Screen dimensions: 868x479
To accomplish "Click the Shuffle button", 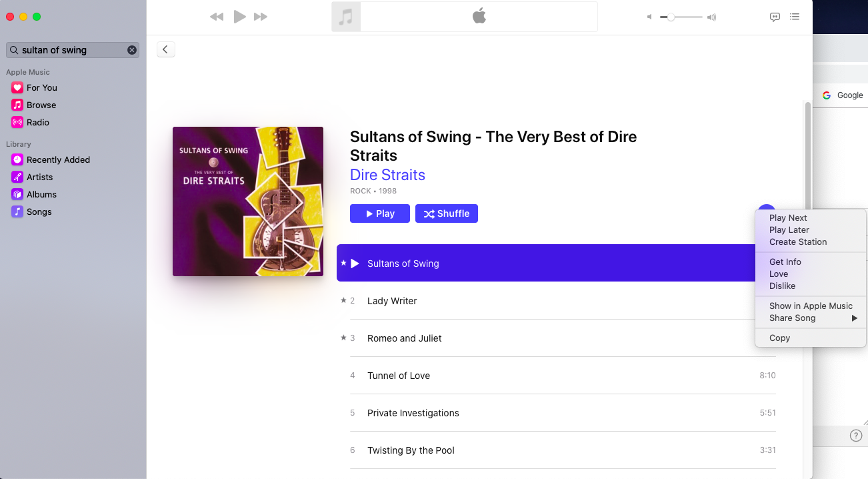I will point(447,213).
